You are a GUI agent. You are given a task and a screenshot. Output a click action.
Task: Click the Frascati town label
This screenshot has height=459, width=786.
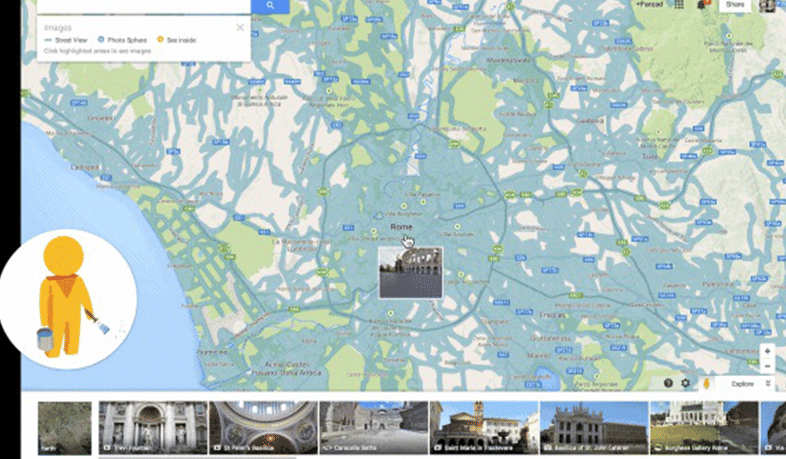(551, 315)
